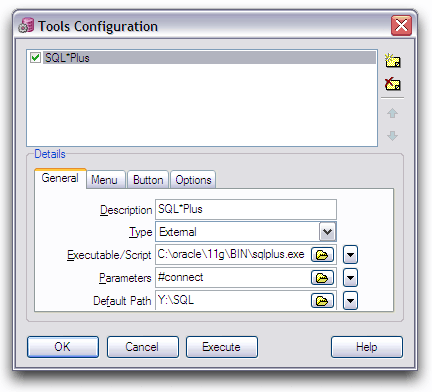Move the tool up with arrow icon

[x=392, y=113]
